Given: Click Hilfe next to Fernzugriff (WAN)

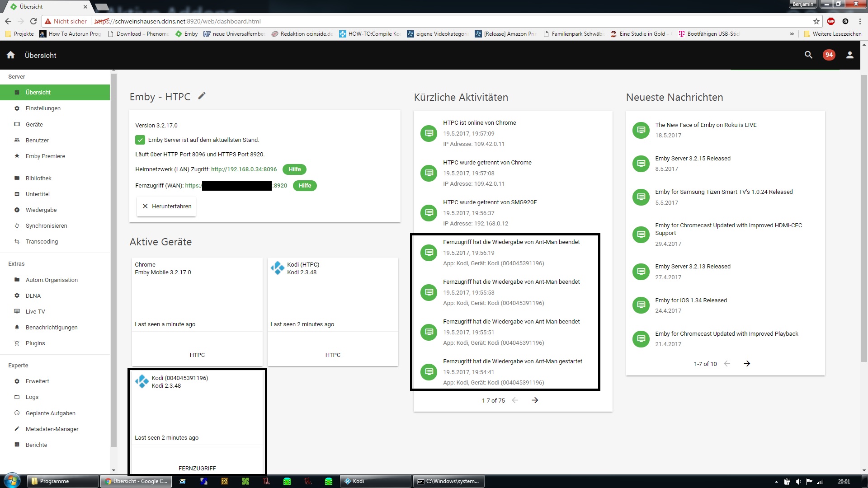Looking at the screenshot, I should 305,186.
